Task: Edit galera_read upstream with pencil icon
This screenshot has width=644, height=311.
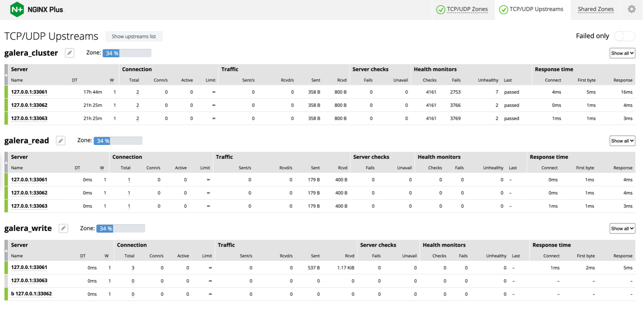Action: 60,140
